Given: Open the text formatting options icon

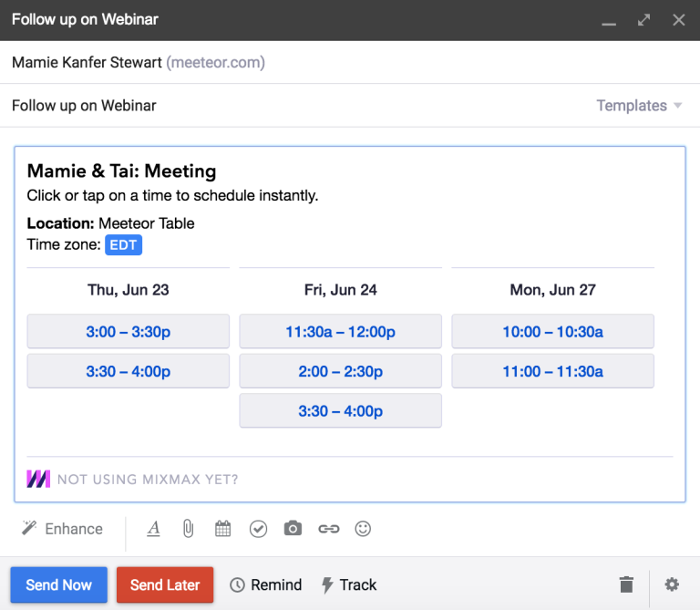Looking at the screenshot, I should click(x=153, y=529).
